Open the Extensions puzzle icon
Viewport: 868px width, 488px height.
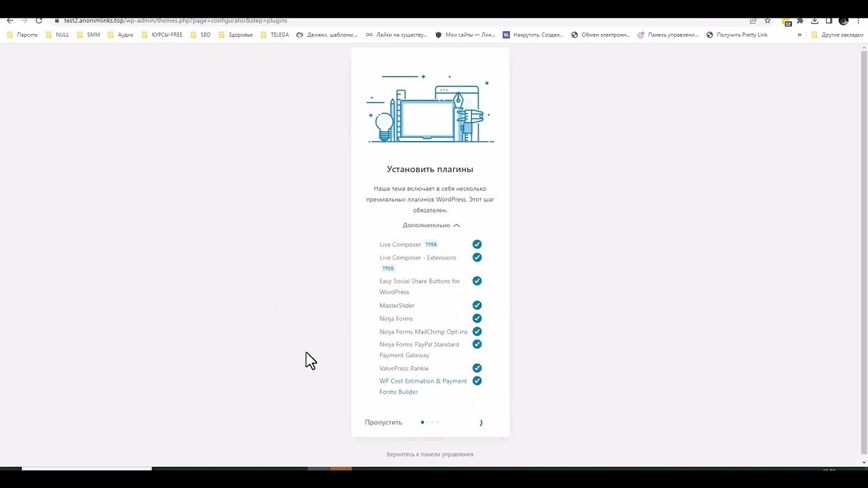point(800,20)
